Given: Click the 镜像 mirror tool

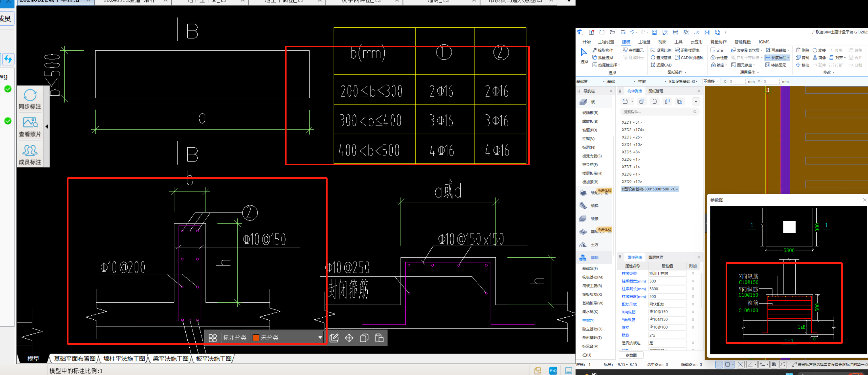Looking at the screenshot, I should click(x=819, y=58).
